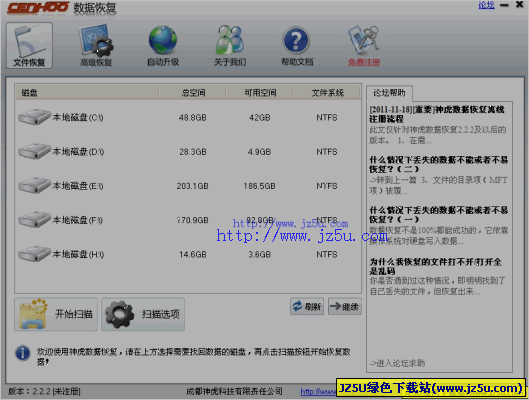The width and height of the screenshot is (529, 400).
Task: Sort by 磁盘 column header
Action: [87, 93]
